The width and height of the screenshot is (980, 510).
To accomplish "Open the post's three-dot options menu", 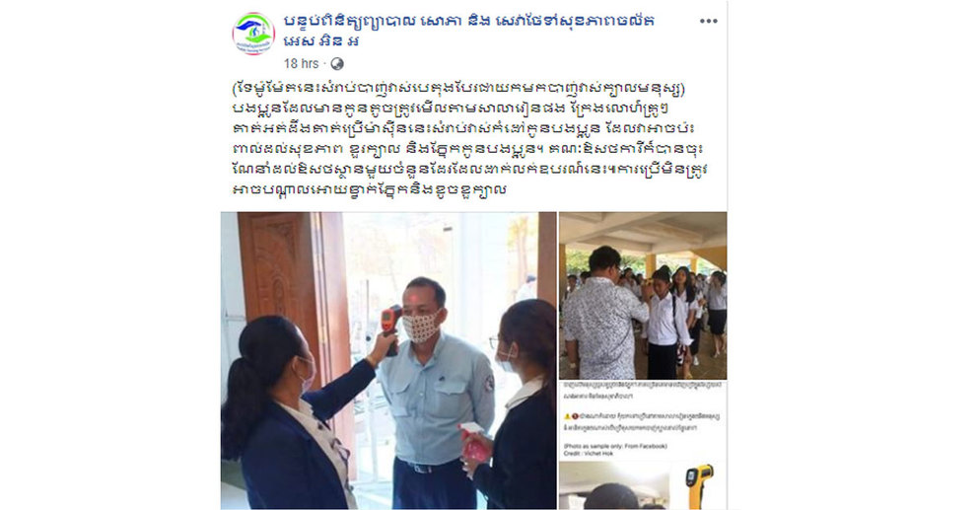I will [x=708, y=22].
